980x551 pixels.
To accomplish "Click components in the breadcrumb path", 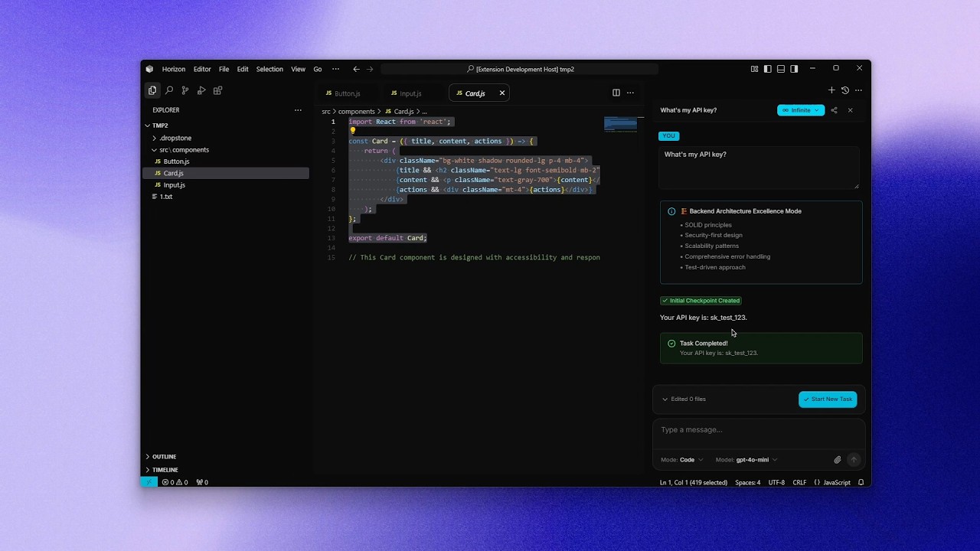I will tap(357, 112).
